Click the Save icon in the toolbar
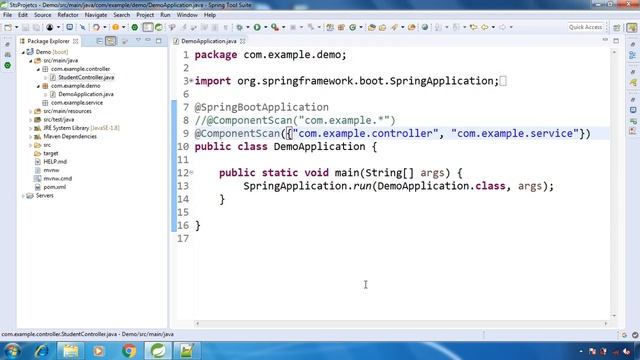This screenshot has height=360, width=640. tap(26, 27)
